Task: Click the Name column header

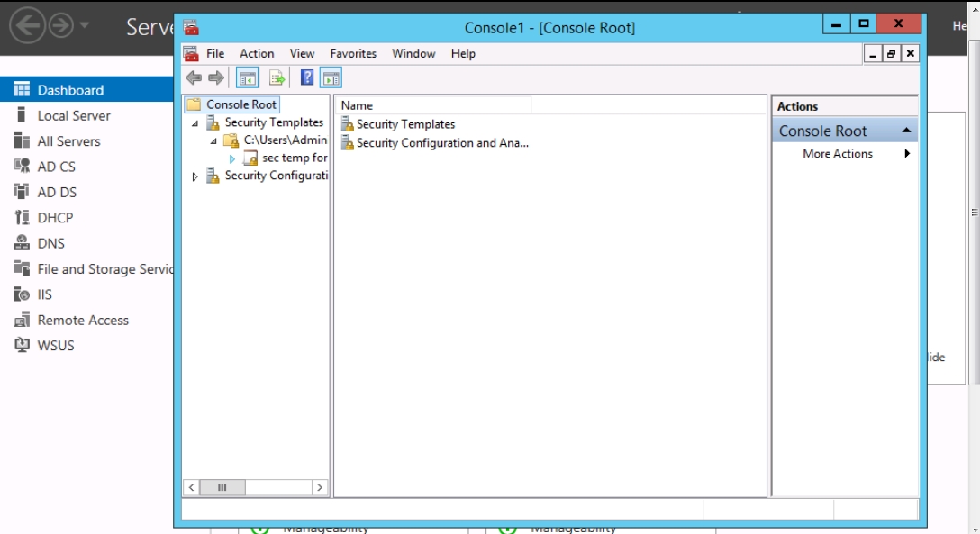Action: coord(434,105)
